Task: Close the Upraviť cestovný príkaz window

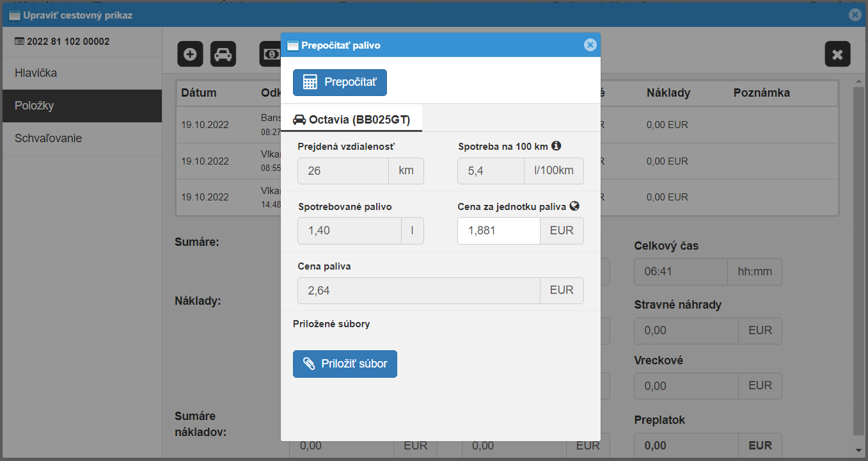Action: (855, 15)
